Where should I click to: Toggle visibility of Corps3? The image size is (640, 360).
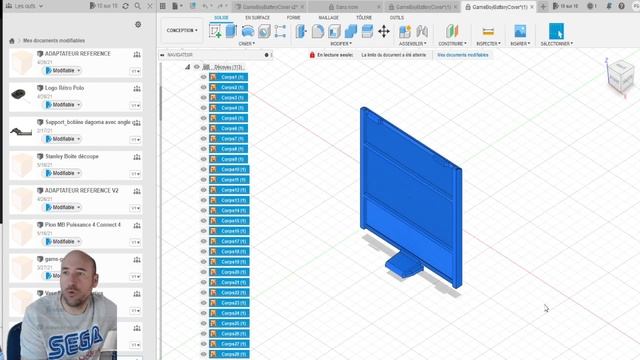(203, 98)
